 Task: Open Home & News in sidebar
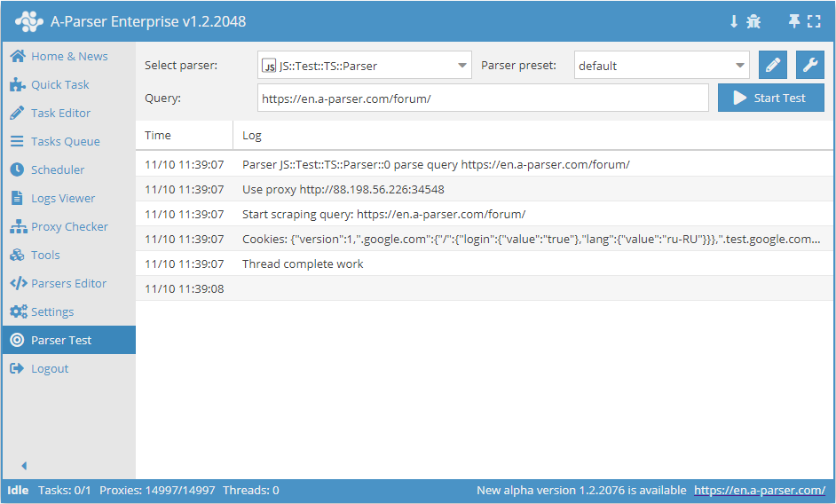[68, 56]
